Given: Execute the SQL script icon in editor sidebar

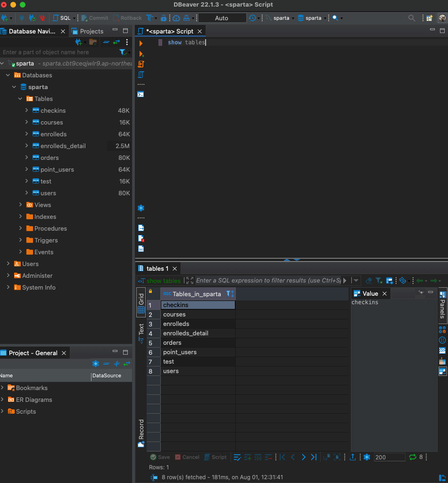Looking at the screenshot, I should pos(141,64).
